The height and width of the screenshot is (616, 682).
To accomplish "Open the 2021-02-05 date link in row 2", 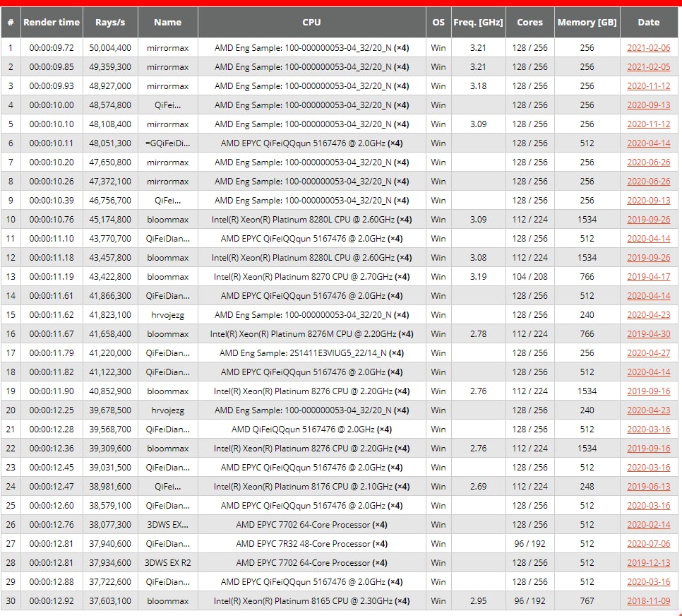I will 649,67.
